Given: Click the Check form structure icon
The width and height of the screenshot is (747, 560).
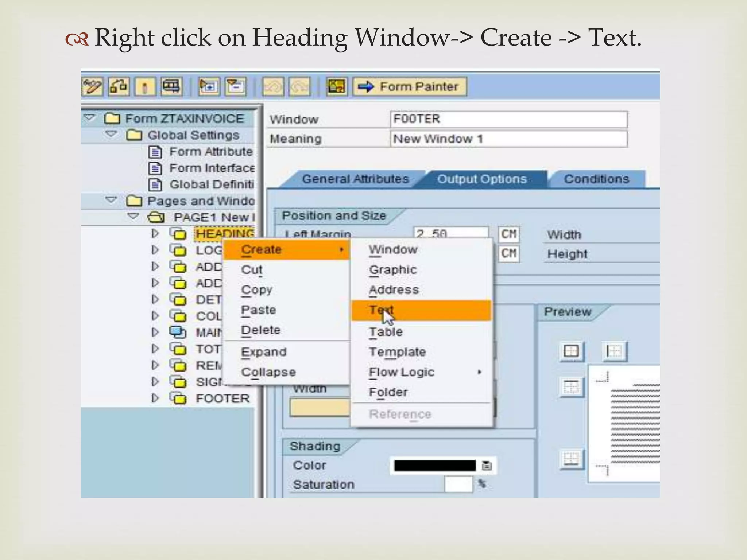Looking at the screenshot, I should click(x=119, y=87).
